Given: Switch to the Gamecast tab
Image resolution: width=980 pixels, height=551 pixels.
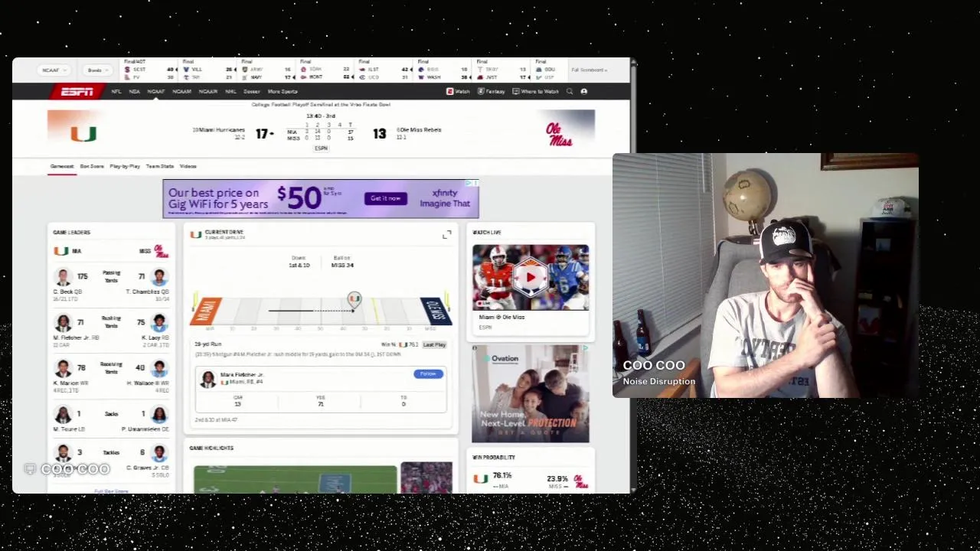Looking at the screenshot, I should pyautogui.click(x=62, y=166).
